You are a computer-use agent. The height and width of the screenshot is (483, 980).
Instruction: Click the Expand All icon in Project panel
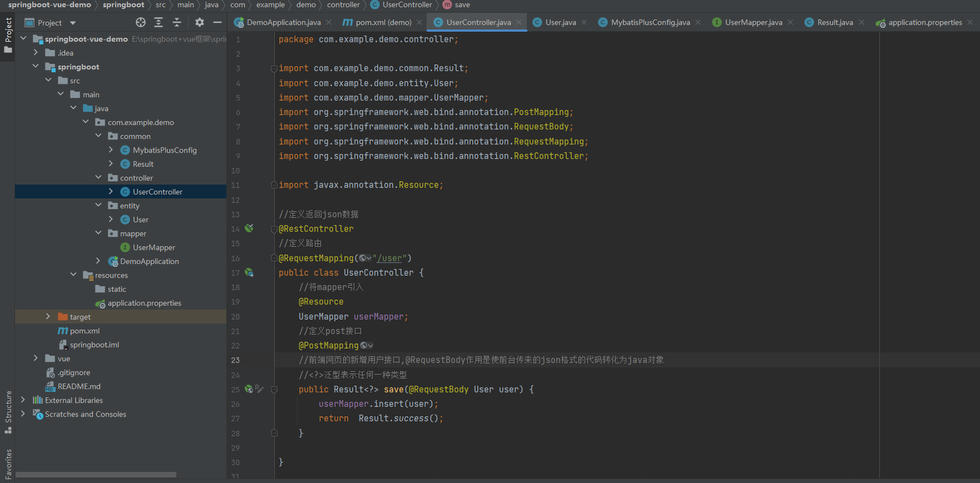click(159, 22)
